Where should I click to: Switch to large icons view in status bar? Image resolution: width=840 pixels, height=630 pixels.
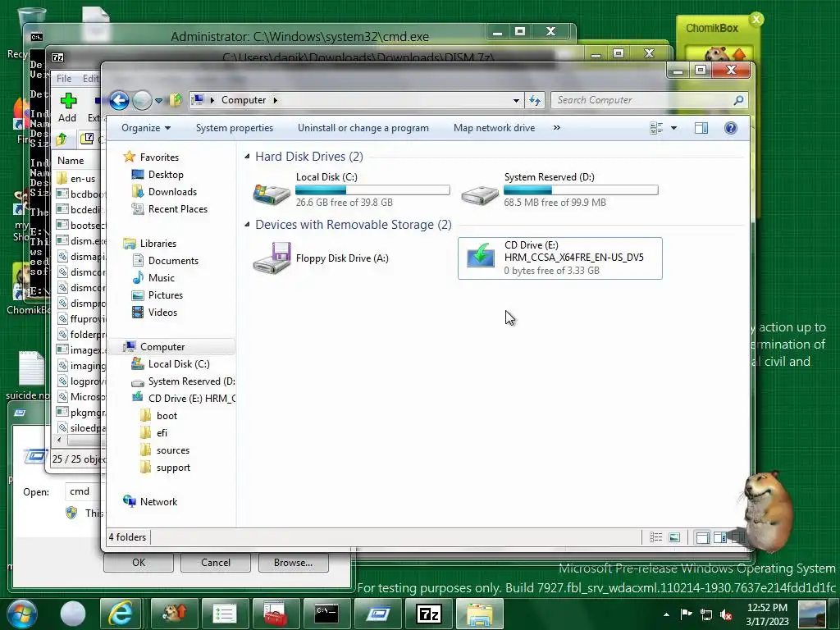674,537
